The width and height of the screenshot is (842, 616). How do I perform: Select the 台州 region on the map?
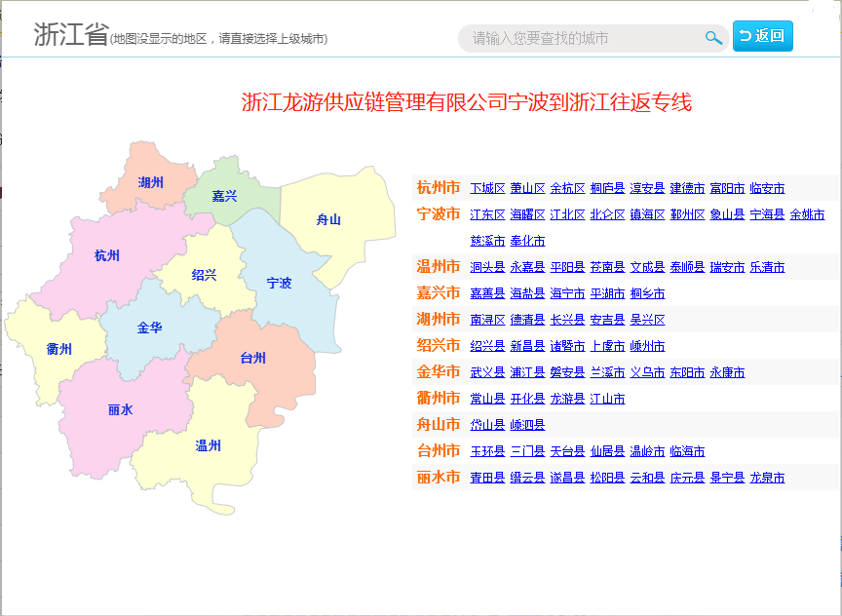pyautogui.click(x=253, y=358)
